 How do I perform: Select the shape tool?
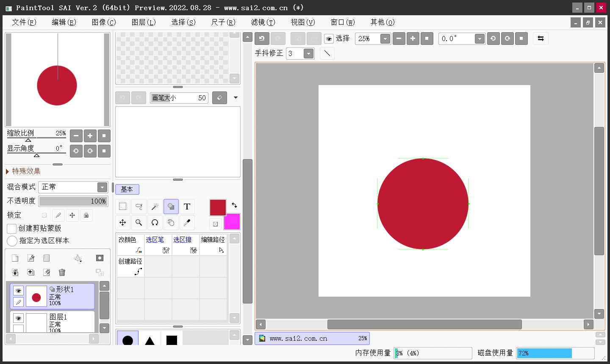click(x=171, y=207)
